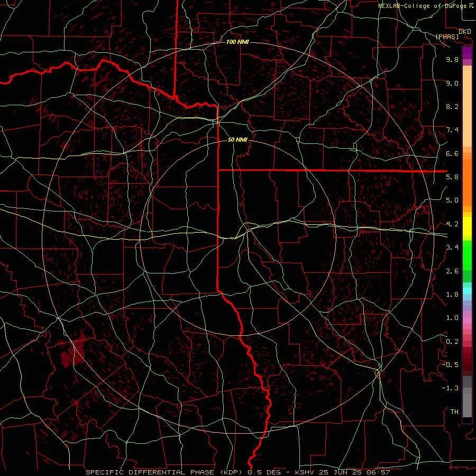Pick the gray segment of the color bar
Viewport: 476px width, 476px height.
point(467,396)
